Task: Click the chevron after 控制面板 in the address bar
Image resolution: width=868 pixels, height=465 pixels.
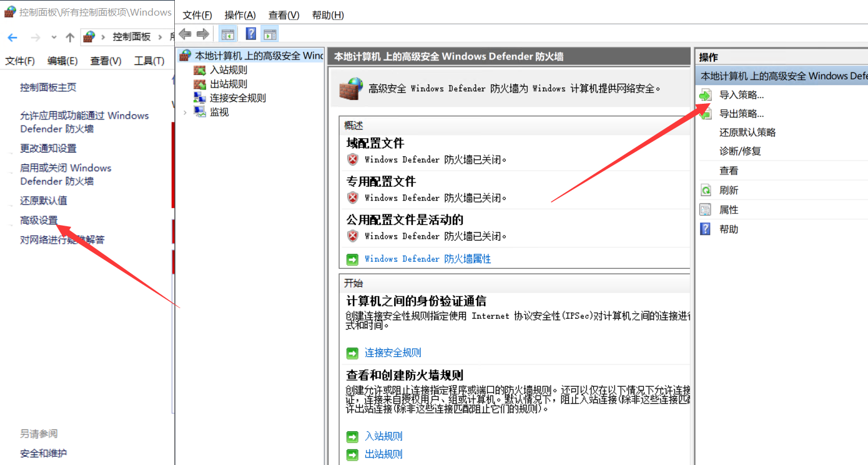Action: pyautogui.click(x=160, y=37)
